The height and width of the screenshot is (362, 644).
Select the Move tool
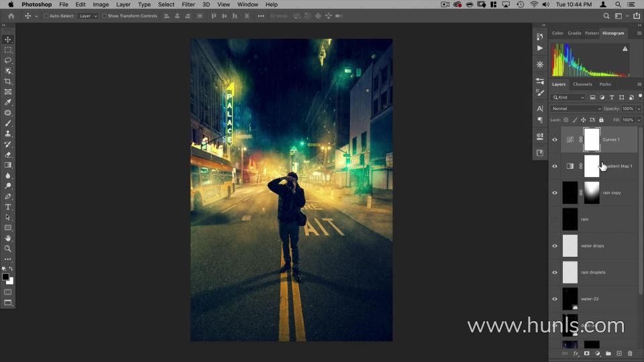coord(8,40)
